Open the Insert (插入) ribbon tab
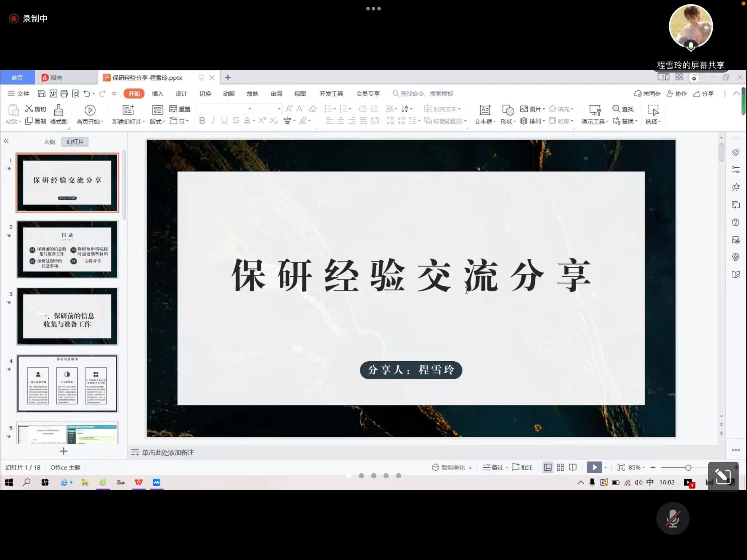This screenshot has height=560, width=747. point(157,94)
